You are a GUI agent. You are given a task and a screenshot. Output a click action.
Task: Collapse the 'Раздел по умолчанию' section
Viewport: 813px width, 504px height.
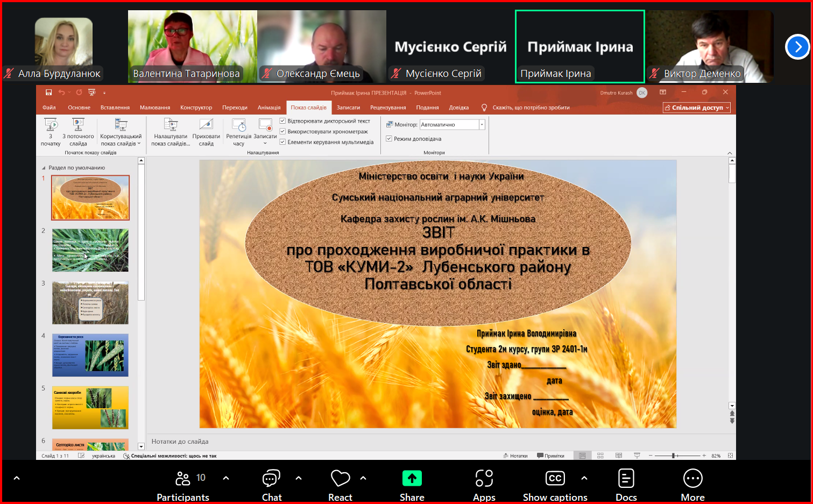[x=44, y=168]
